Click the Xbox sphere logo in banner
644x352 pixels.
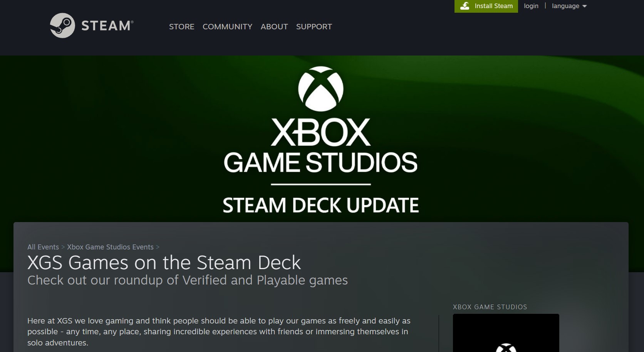tap(321, 89)
